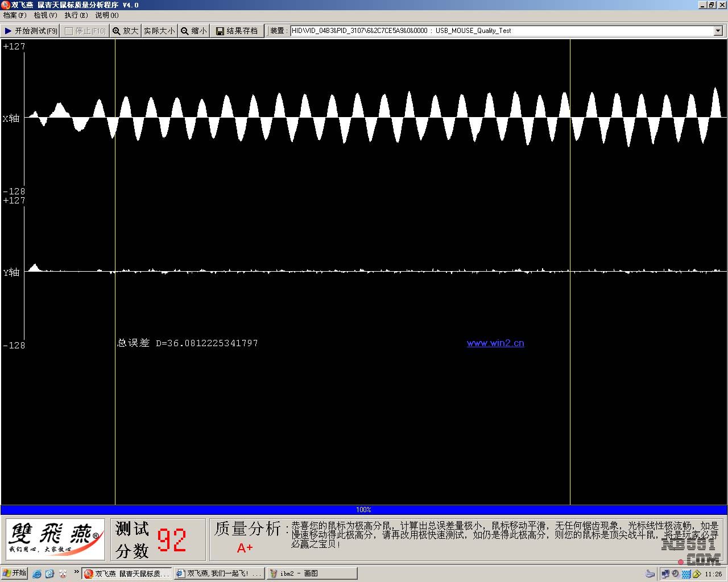The width and height of the screenshot is (728, 582).
Task: Click the 放大 zoom in magnifier button
Action: point(125,31)
